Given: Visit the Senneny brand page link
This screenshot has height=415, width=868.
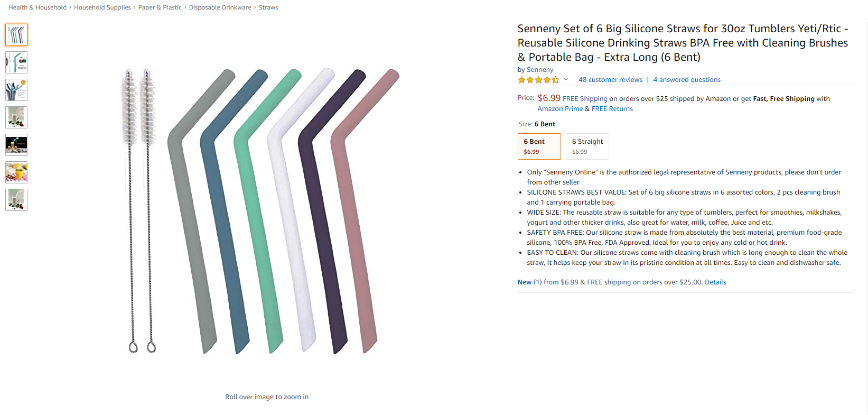Looking at the screenshot, I should pyautogui.click(x=540, y=70).
